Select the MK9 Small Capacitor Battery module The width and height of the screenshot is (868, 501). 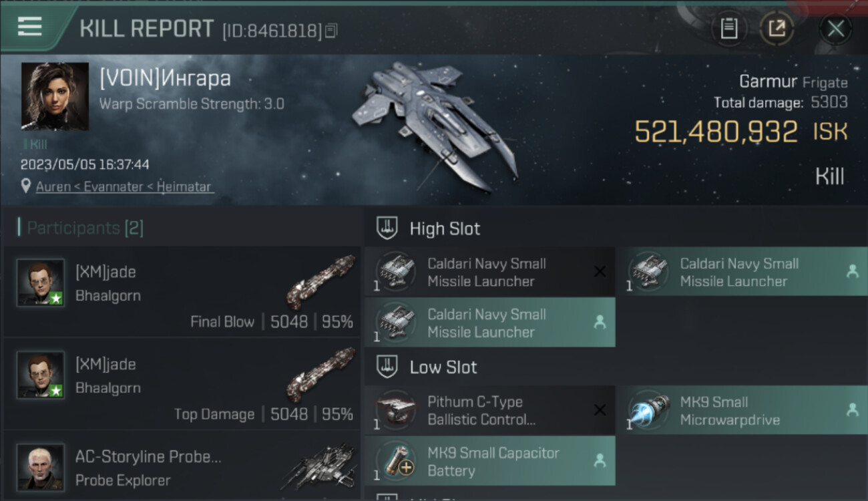tap(490, 462)
